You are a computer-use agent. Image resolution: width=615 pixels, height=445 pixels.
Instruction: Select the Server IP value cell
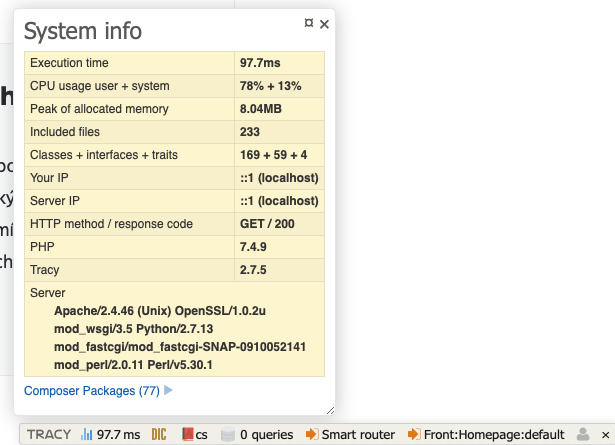tap(279, 201)
